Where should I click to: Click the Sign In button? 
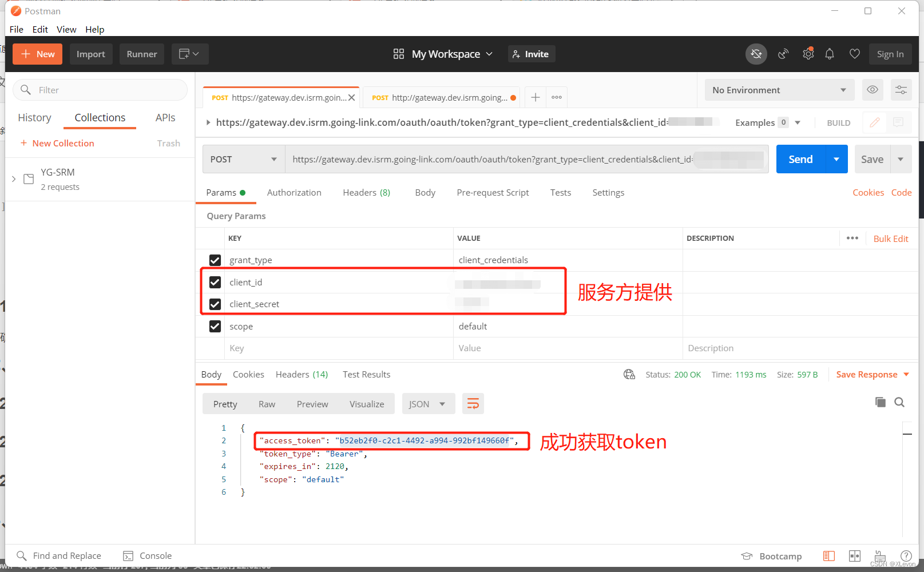point(890,54)
